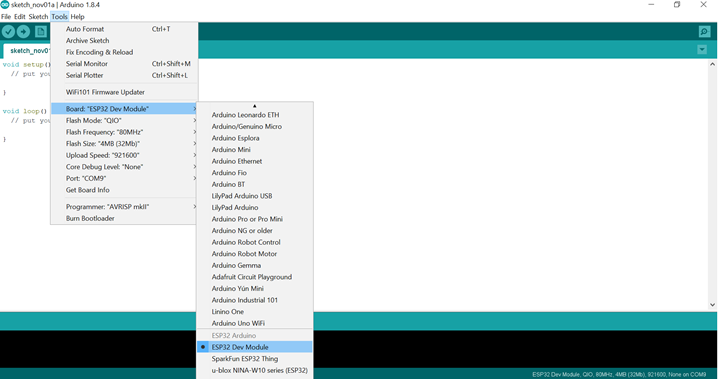718x379 pixels.
Task: Choose Auto Format from Tools menu
Action: pyautogui.click(x=124, y=29)
